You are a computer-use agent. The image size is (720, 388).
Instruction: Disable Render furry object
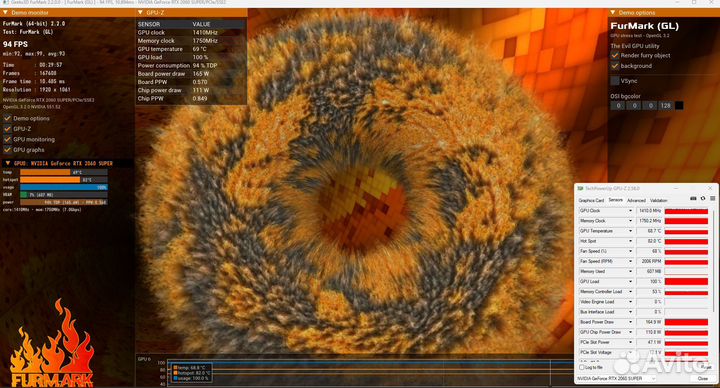[615, 55]
